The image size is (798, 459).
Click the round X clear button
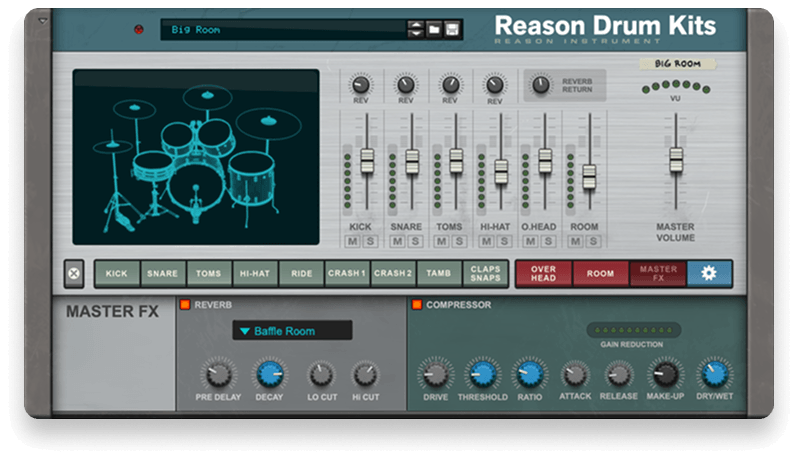(74, 274)
